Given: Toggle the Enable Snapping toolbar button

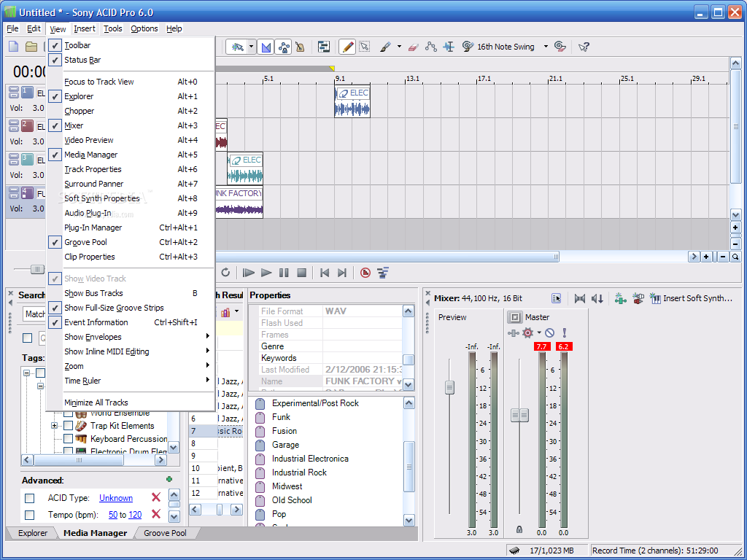Looking at the screenshot, I should tap(237, 47).
